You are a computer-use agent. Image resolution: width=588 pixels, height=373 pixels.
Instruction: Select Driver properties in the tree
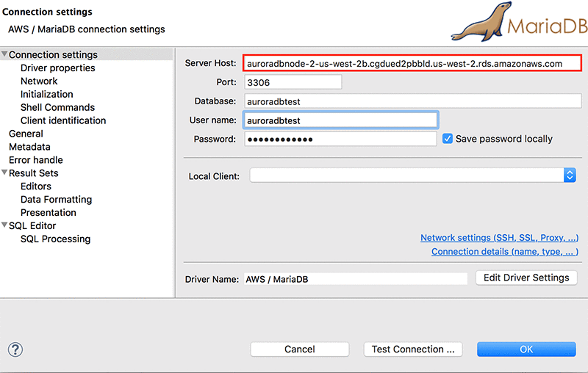58,68
